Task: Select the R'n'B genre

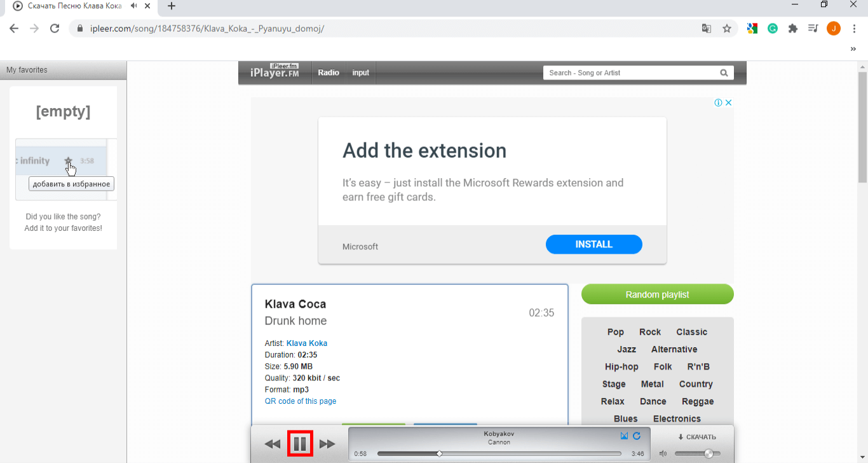Action: pyautogui.click(x=698, y=367)
